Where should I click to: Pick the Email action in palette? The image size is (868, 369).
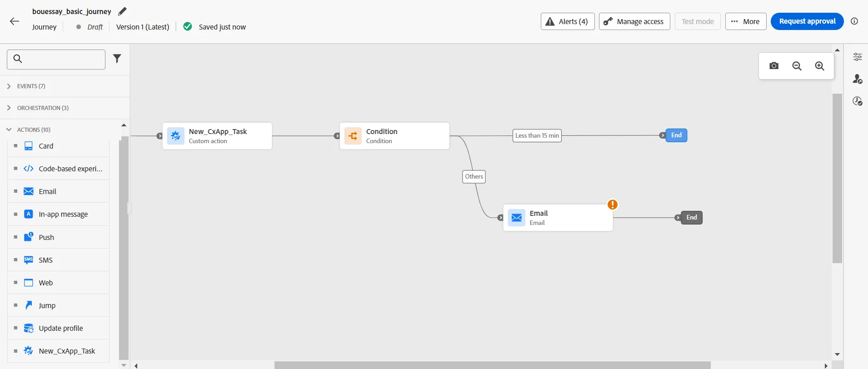click(x=59, y=191)
